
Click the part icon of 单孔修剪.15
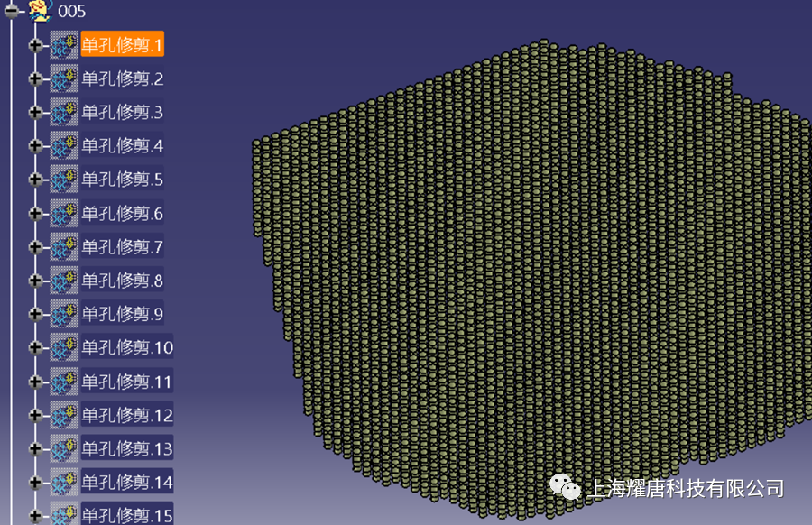(64, 513)
